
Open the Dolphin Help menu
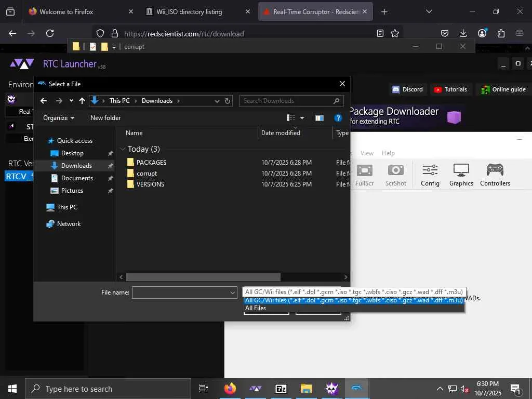click(x=388, y=153)
